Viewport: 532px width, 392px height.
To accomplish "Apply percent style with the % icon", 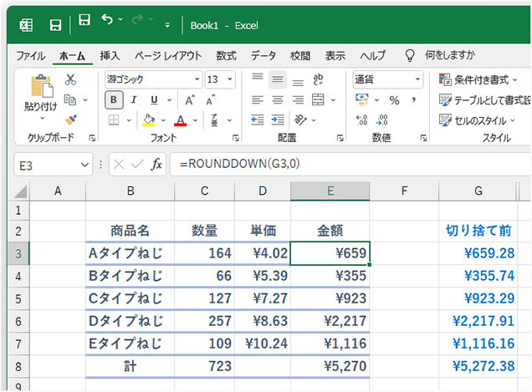I will [x=392, y=100].
